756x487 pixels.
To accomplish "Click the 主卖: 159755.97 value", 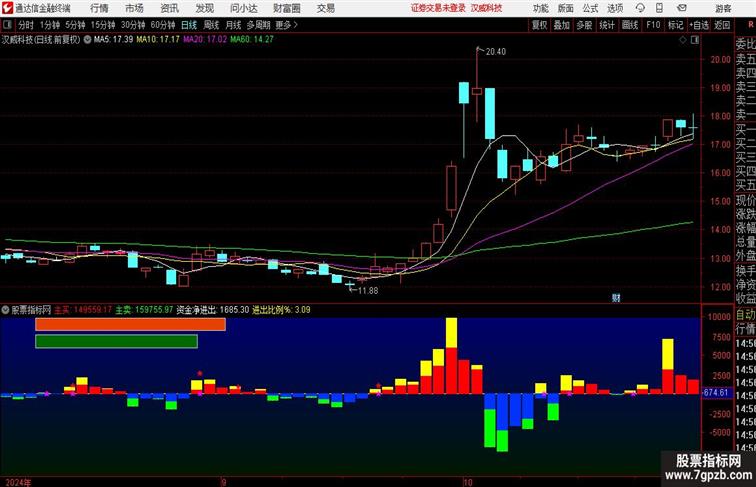I will point(144,310).
